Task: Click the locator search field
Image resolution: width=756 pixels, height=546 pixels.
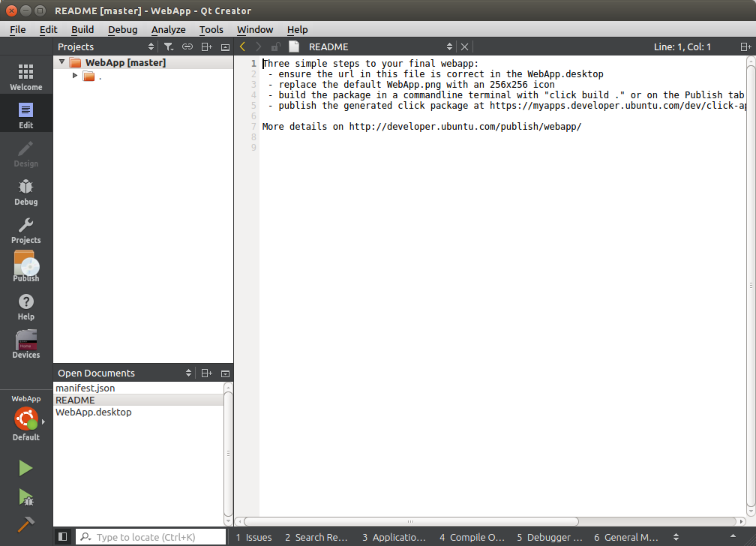Action: tap(151, 537)
